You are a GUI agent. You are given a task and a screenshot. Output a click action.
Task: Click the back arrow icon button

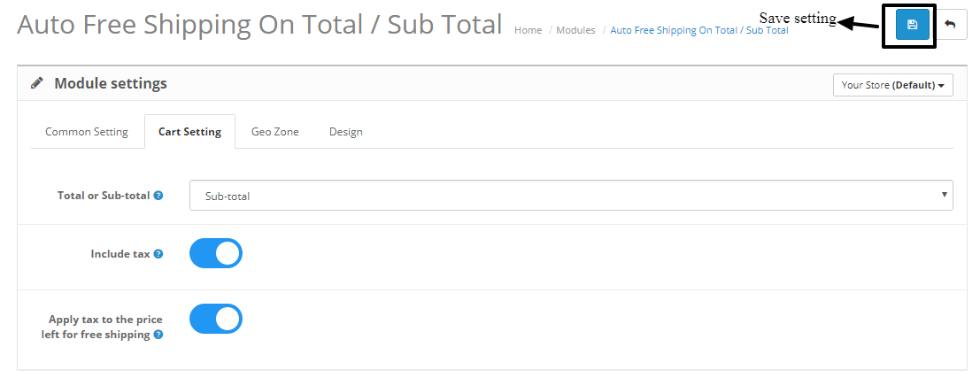point(951,25)
